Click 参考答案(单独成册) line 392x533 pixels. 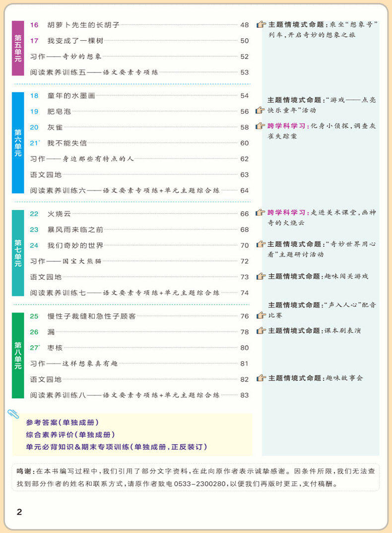(x=62, y=423)
